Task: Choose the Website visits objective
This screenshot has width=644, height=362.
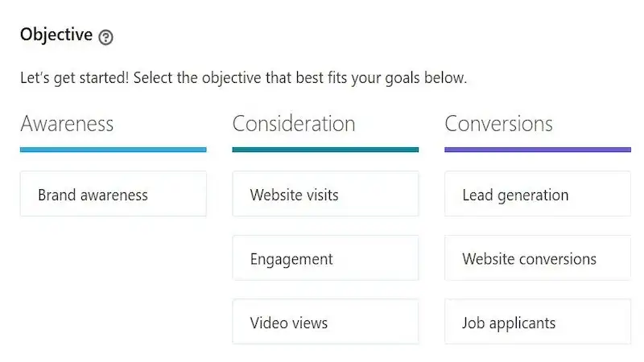Action: (x=325, y=194)
